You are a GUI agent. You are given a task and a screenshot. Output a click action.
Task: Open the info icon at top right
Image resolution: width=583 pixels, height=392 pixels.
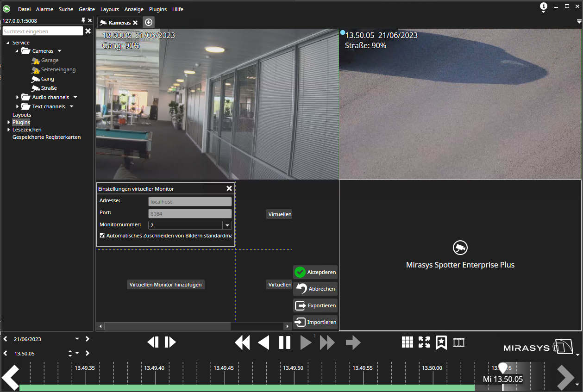(543, 6)
